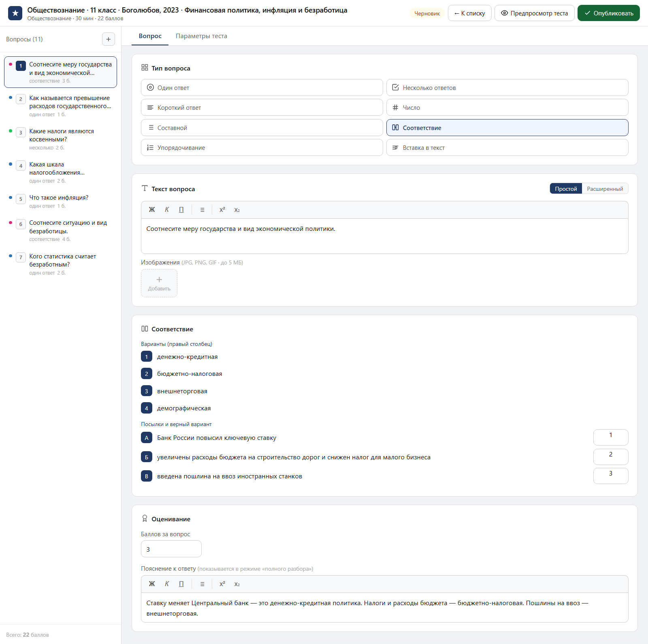The image size is (648, 644).
Task: Select the "Один ответ" question type
Action: point(262,87)
